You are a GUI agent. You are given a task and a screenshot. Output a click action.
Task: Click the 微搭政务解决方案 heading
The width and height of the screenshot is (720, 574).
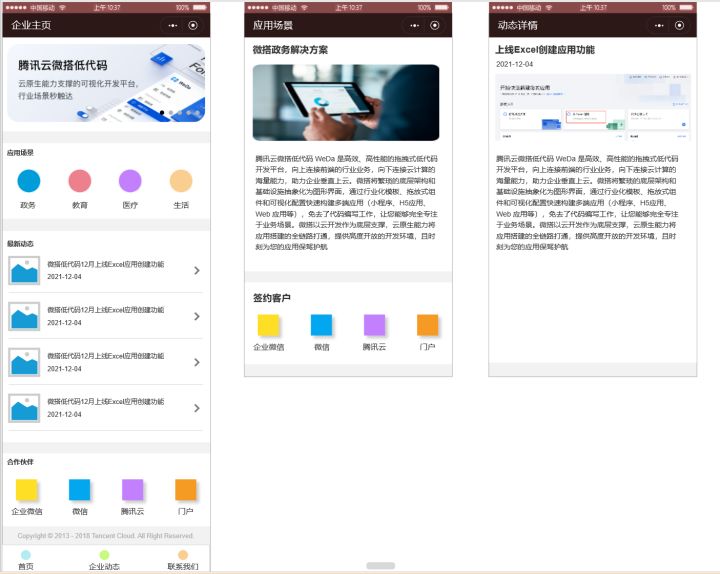click(x=290, y=50)
